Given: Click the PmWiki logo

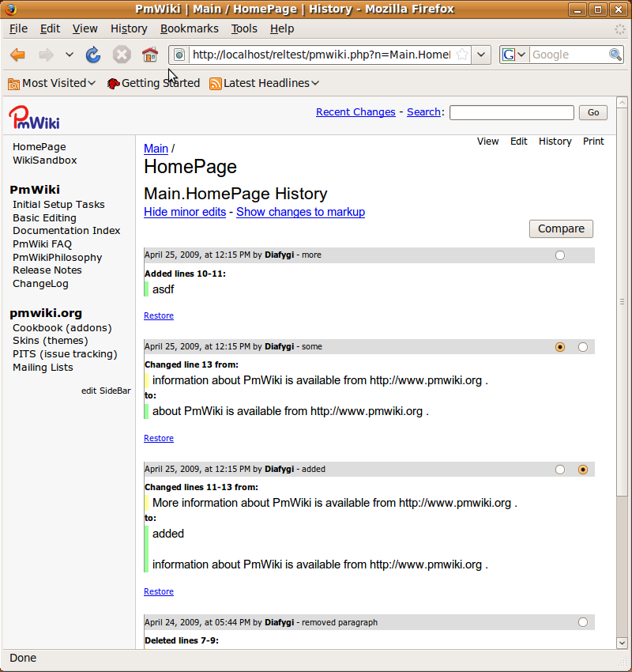Looking at the screenshot, I should point(34,118).
